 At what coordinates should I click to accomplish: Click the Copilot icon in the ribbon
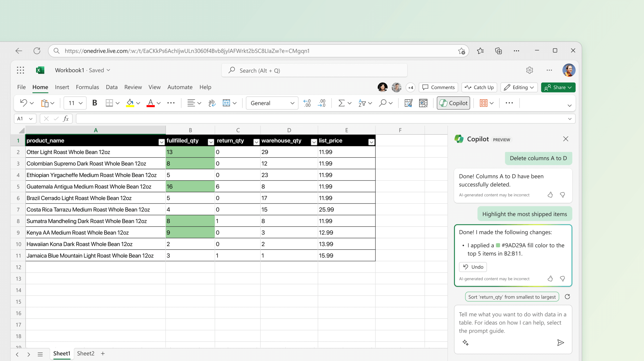click(454, 103)
